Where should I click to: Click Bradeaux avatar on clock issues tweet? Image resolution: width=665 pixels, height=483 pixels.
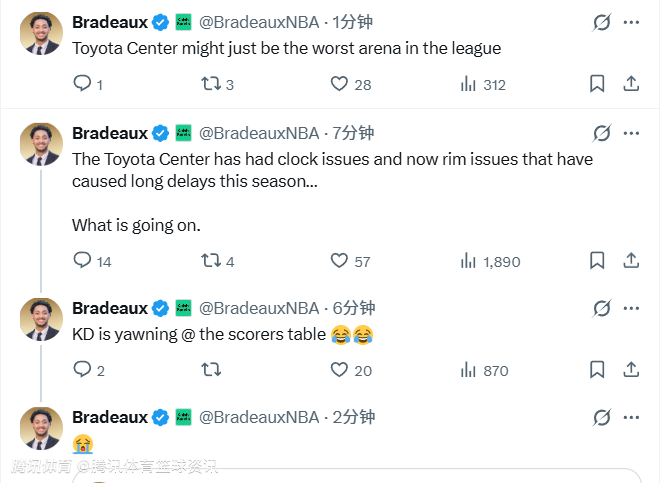click(x=41, y=144)
